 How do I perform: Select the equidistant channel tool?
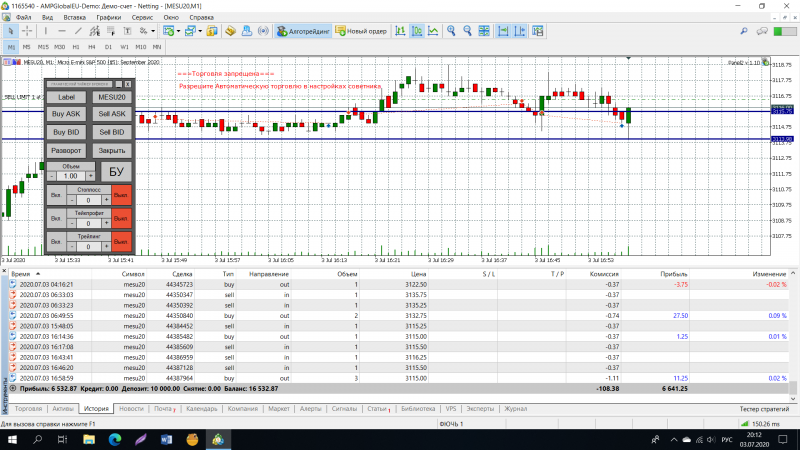tap(94, 31)
